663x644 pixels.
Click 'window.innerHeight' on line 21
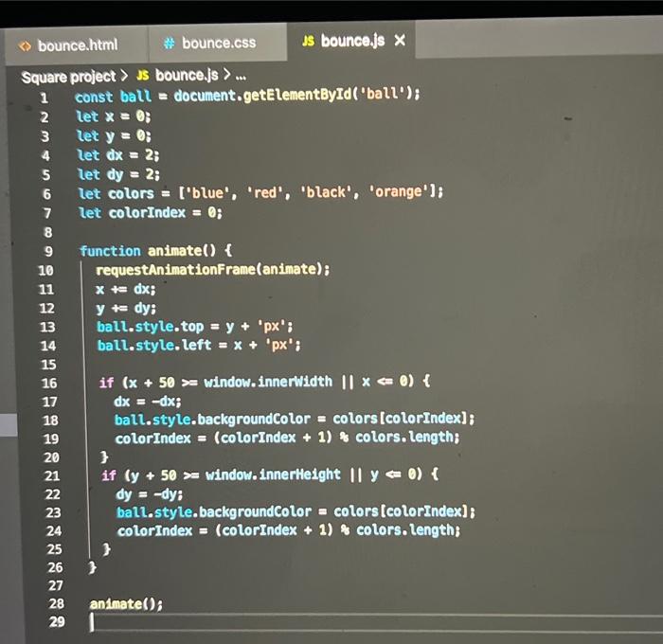click(x=273, y=474)
